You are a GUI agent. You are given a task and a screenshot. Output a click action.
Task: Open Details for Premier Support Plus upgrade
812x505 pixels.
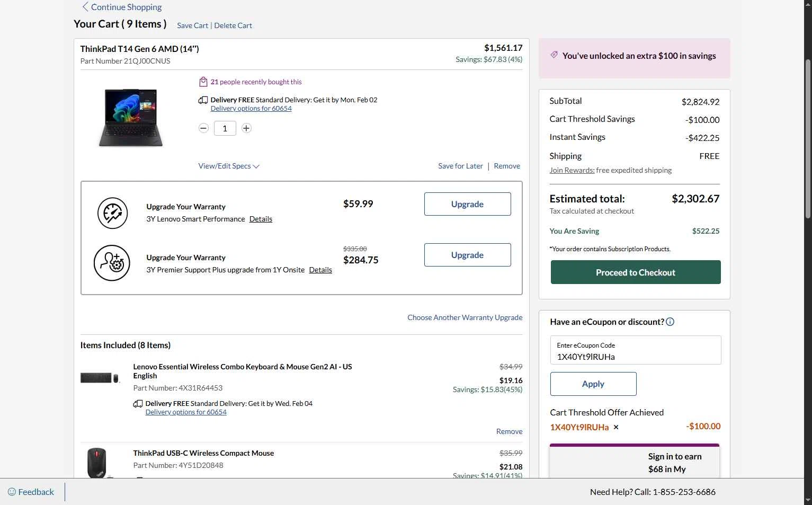point(320,270)
